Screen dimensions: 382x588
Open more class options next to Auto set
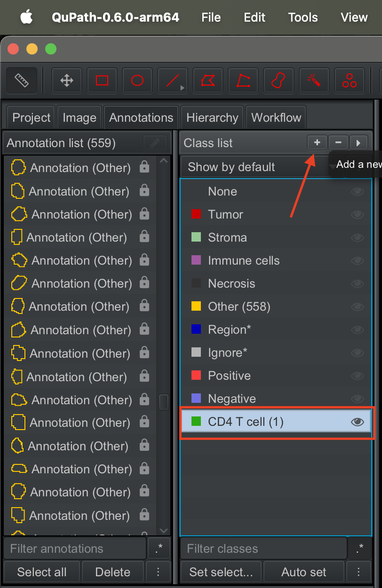coord(358,572)
